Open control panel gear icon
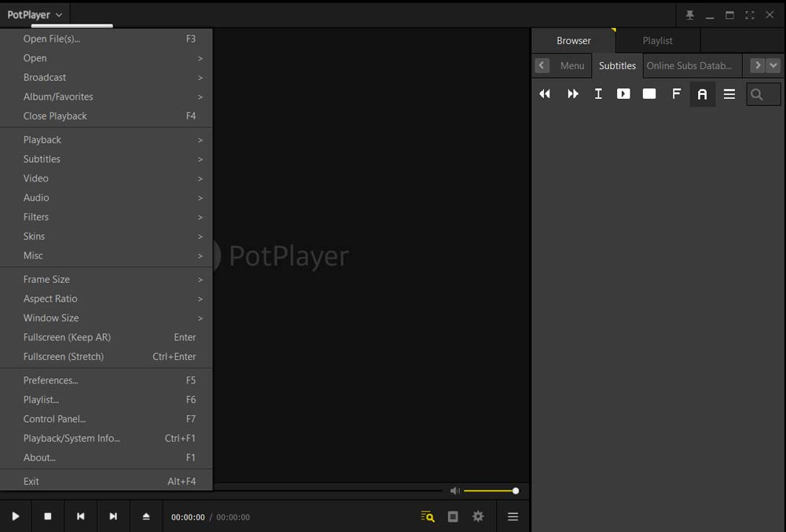The image size is (786, 532). pos(478,516)
